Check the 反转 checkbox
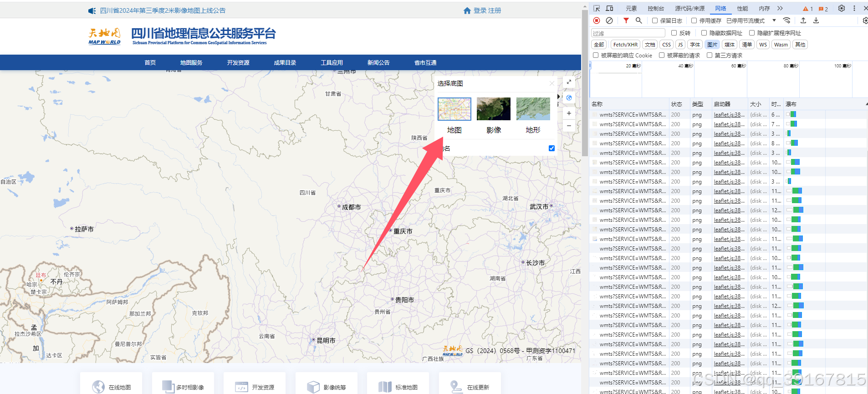 [674, 33]
